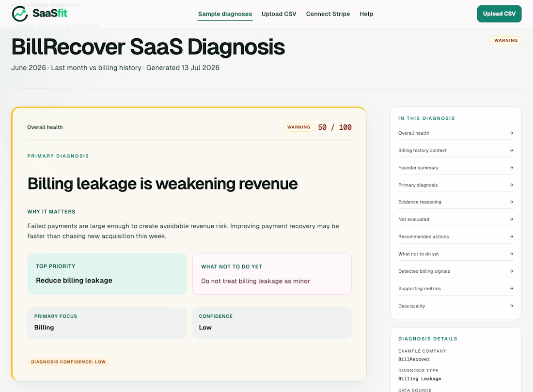Click arrow icon for Evidence reasoning
533x392 pixels.
(x=511, y=202)
